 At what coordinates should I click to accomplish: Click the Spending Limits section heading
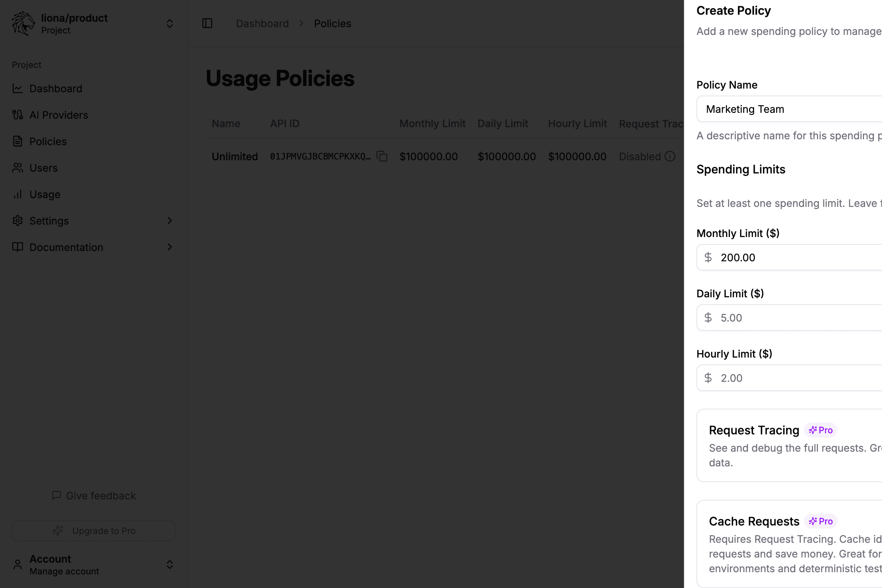(x=741, y=169)
